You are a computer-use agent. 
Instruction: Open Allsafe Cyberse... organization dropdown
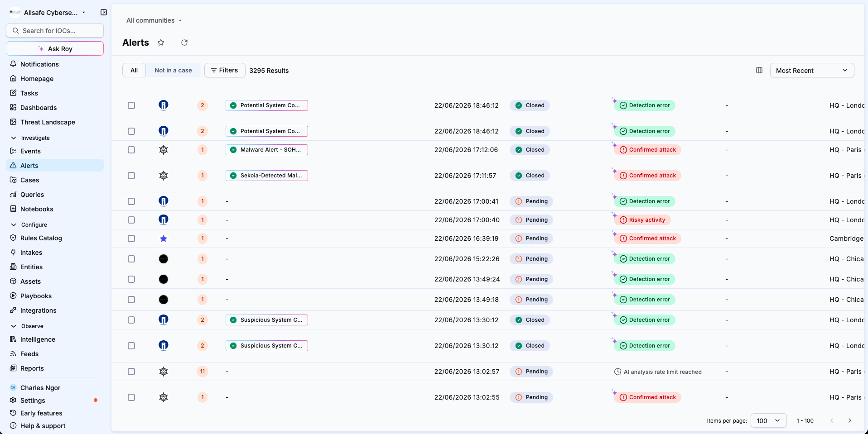tap(48, 12)
